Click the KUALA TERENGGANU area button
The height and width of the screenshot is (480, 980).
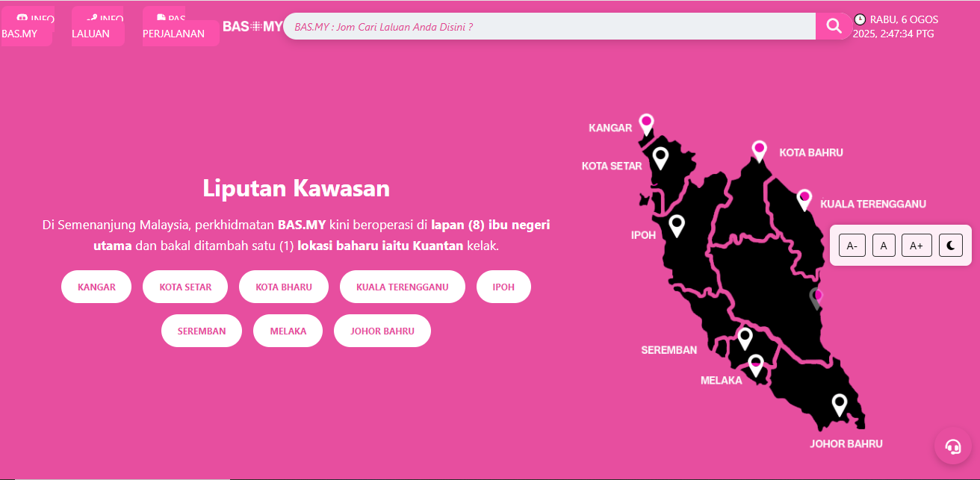402,287
